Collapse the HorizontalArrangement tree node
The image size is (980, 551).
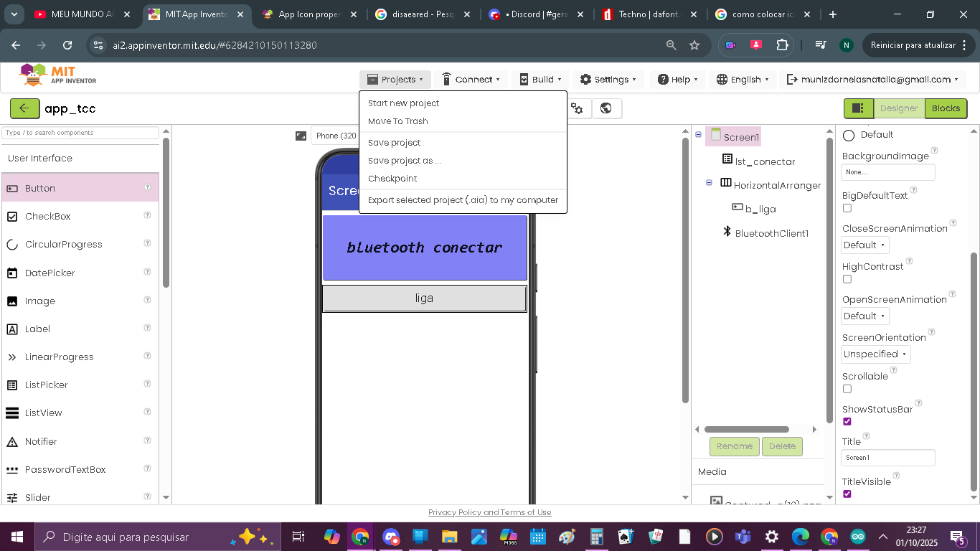[x=709, y=183]
